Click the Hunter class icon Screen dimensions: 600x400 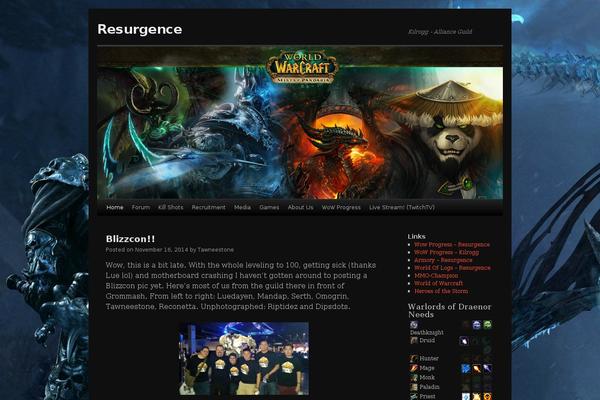tap(414, 358)
